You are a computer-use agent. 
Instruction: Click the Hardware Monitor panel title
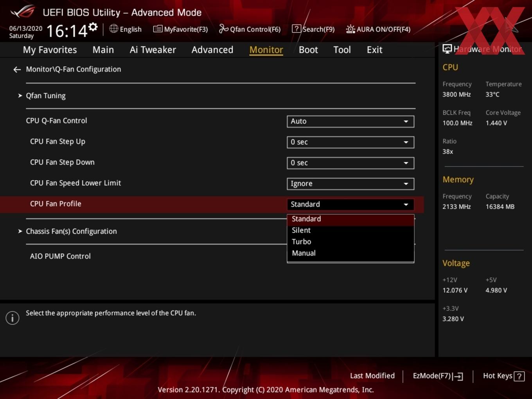tap(488, 49)
